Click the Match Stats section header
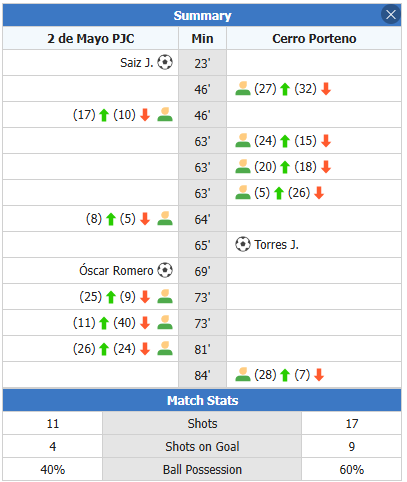Image resolution: width=407 pixels, height=482 pixels. 202,400
